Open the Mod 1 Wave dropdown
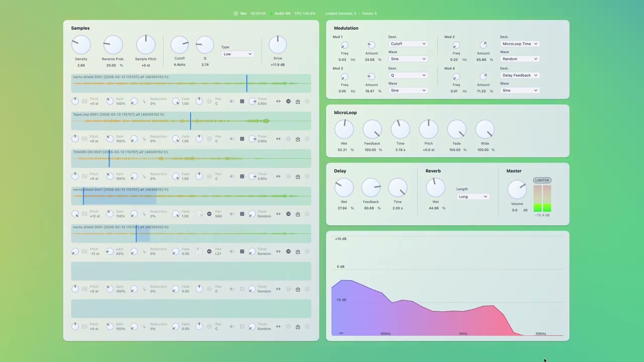 click(x=408, y=59)
